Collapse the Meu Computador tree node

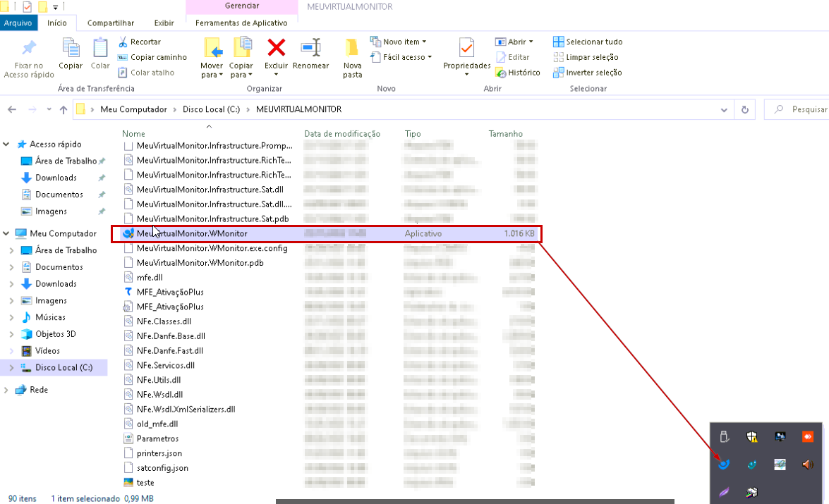click(x=6, y=233)
